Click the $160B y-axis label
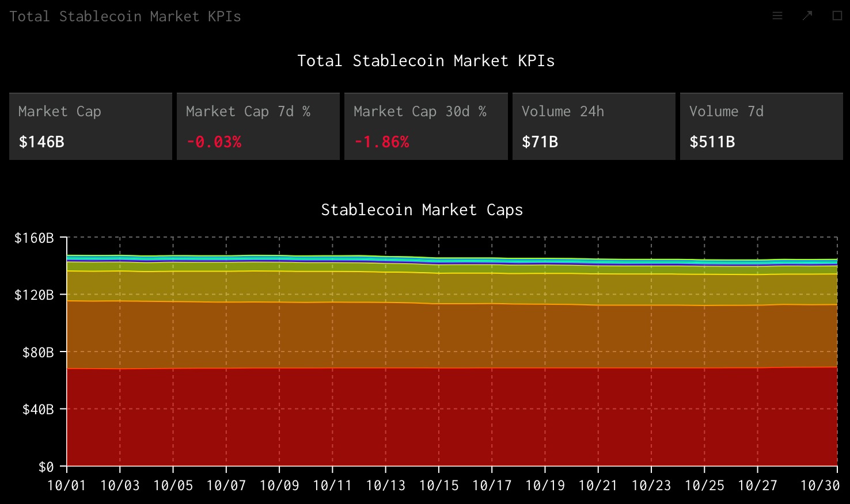The image size is (850, 504). tap(34, 238)
